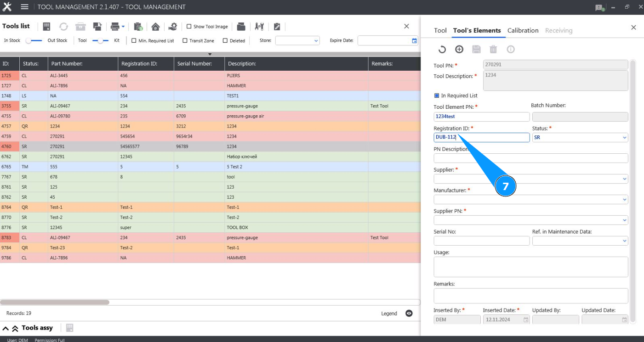Click the printer icon in Tools list toolbar
644x342 pixels.
(115, 27)
